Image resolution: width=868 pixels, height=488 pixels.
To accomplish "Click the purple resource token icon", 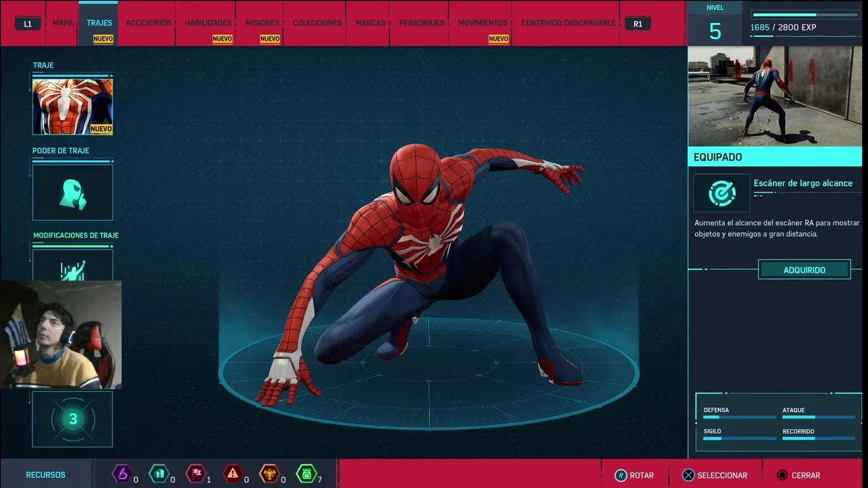I will click(x=121, y=473).
